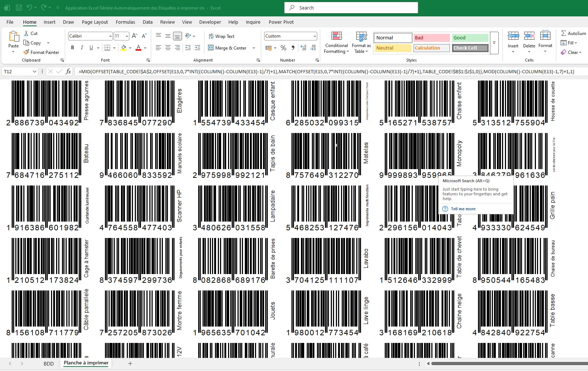Click the Search box in title bar
This screenshot has width=588, height=371.
pyautogui.click(x=351, y=8)
